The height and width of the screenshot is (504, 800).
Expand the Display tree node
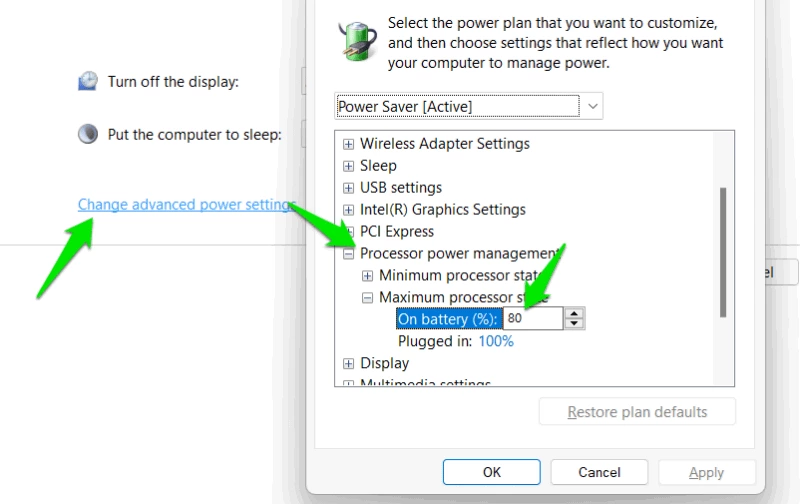click(x=348, y=364)
